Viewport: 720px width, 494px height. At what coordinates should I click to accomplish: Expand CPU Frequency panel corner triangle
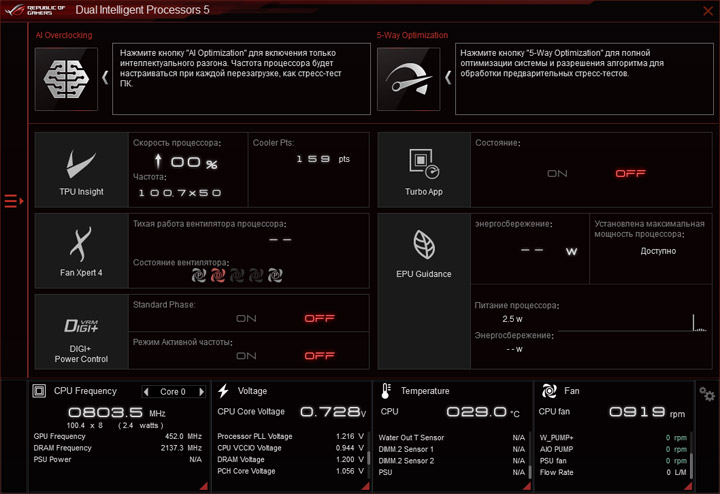tap(203, 486)
